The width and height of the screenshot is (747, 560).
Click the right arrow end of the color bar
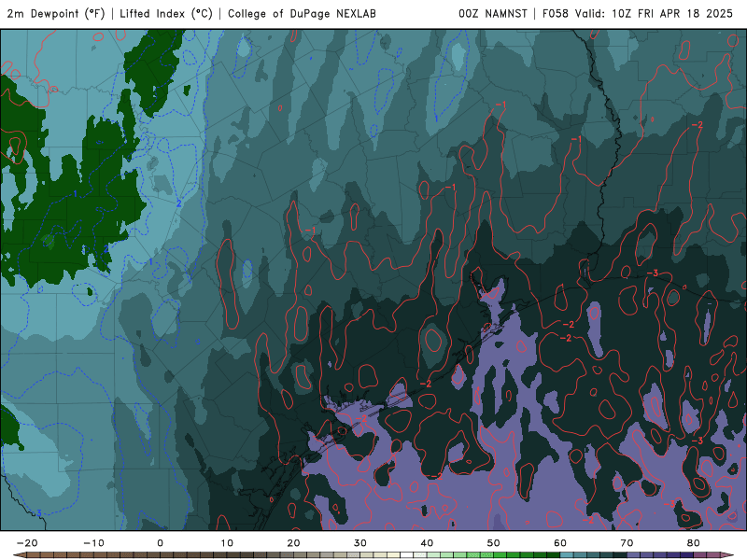point(727,554)
